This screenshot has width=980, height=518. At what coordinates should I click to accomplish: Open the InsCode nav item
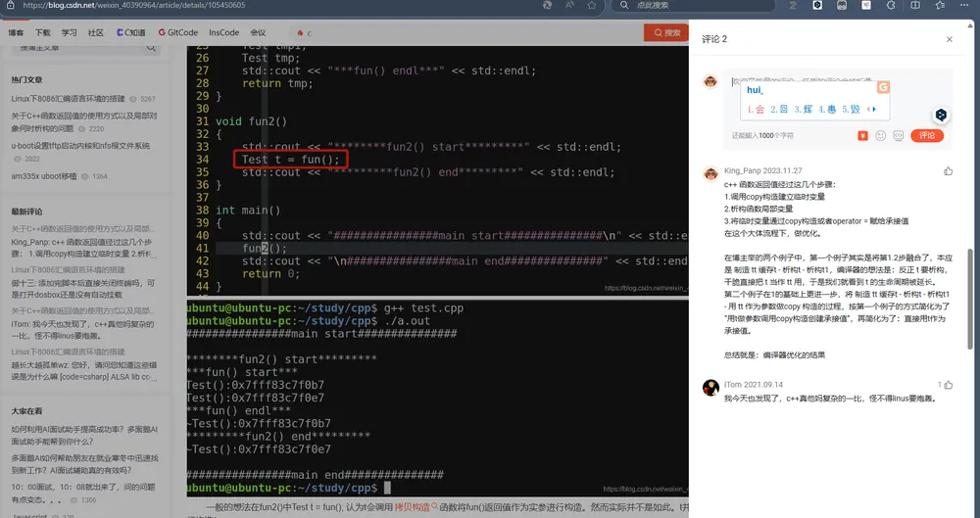[223, 32]
